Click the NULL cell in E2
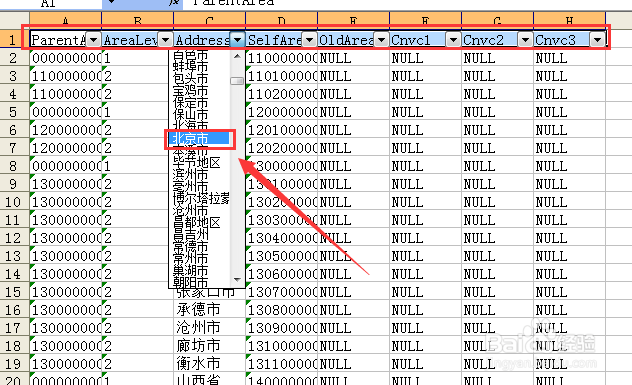 [353, 58]
